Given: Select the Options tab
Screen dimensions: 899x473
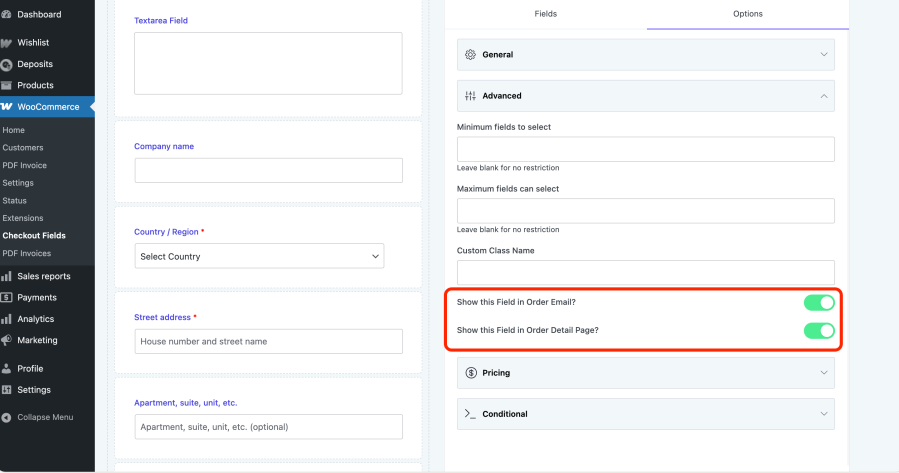Looking at the screenshot, I should click(x=748, y=14).
